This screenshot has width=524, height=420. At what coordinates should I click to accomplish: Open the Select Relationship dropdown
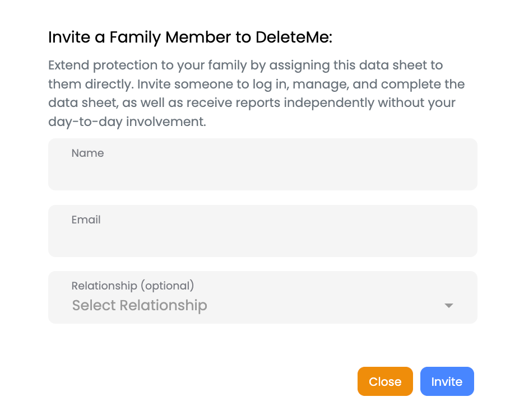(263, 297)
